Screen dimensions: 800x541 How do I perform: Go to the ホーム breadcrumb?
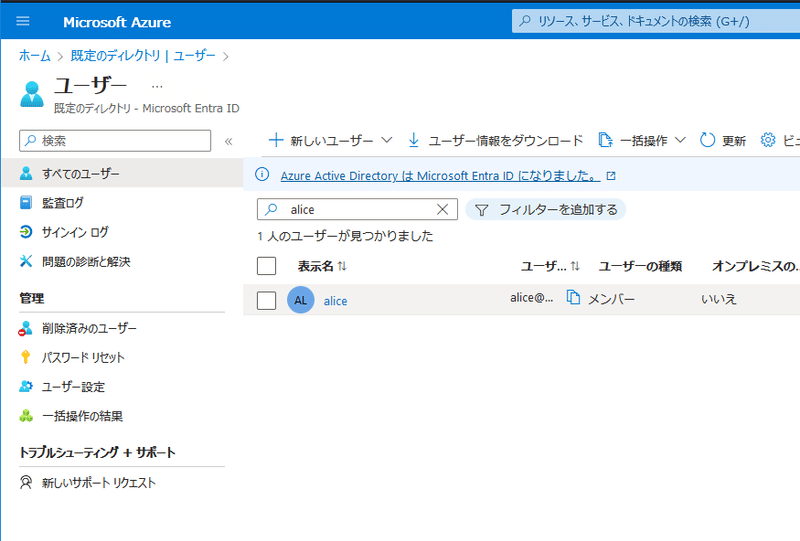pos(35,56)
